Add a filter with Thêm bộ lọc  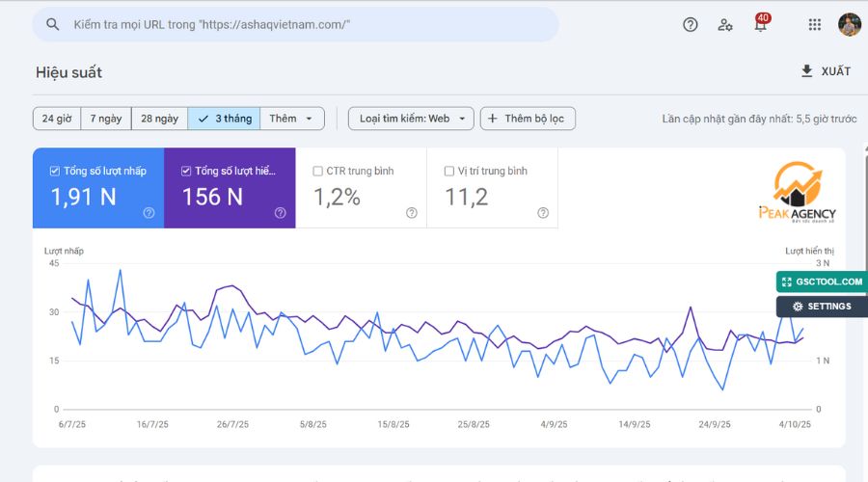coord(528,119)
